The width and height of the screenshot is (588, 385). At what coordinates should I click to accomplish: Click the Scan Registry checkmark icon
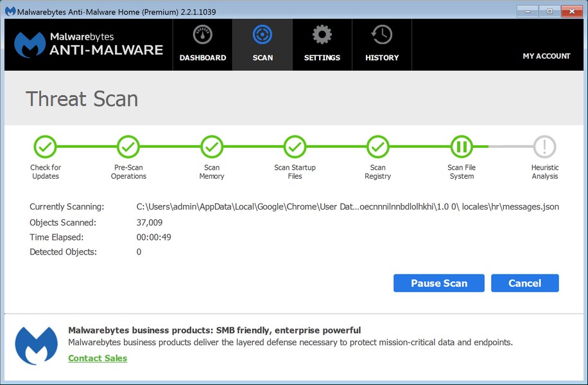378,147
